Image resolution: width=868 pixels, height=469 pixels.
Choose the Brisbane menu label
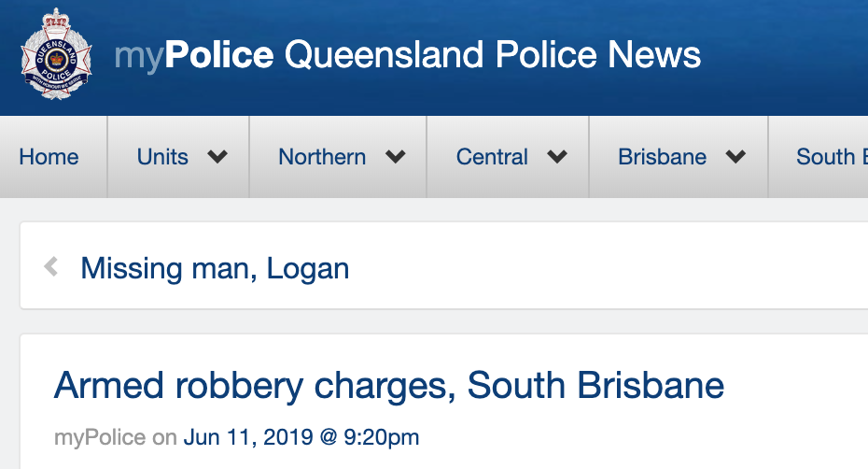tap(662, 157)
